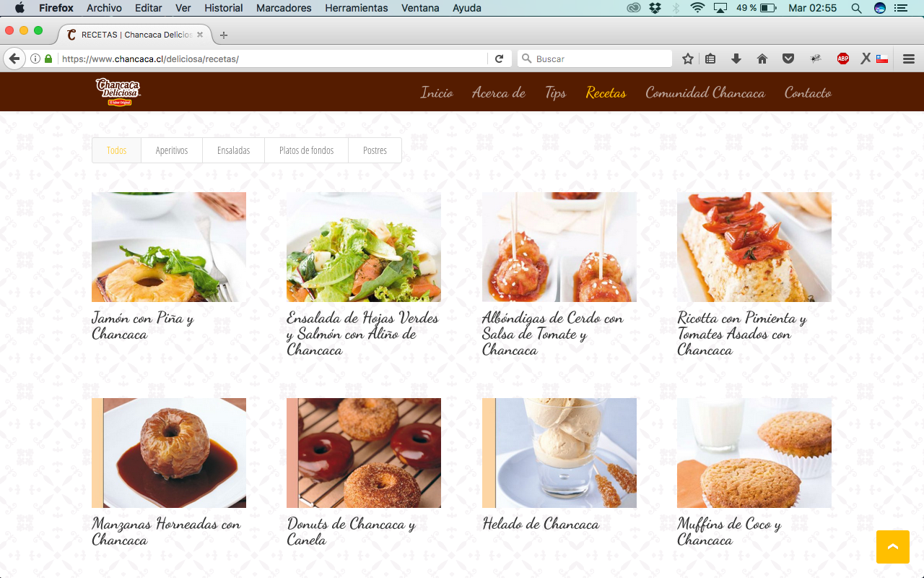The height and width of the screenshot is (578, 924).
Task: Open Albóndigas de Cerdo recipe photo
Action: coord(559,247)
